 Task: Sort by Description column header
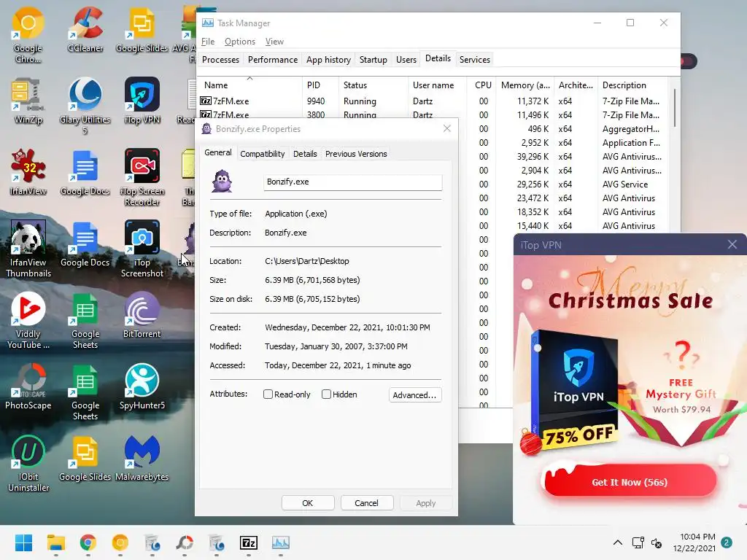click(x=632, y=85)
